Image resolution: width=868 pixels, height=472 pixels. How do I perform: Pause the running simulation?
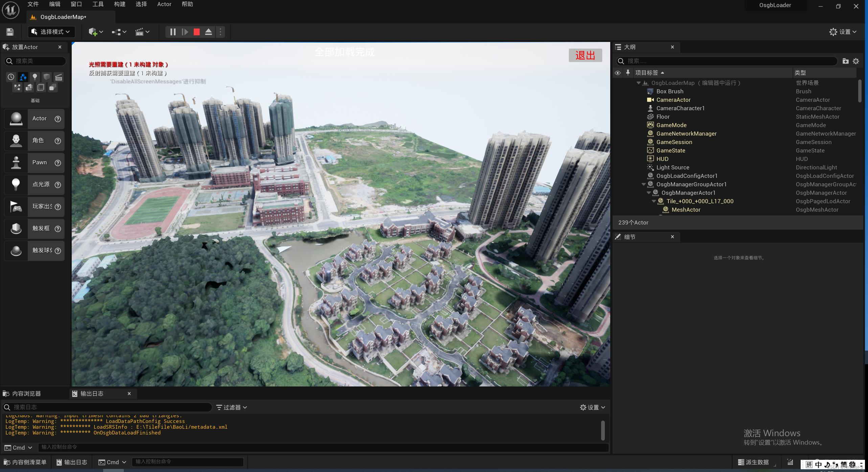point(173,32)
